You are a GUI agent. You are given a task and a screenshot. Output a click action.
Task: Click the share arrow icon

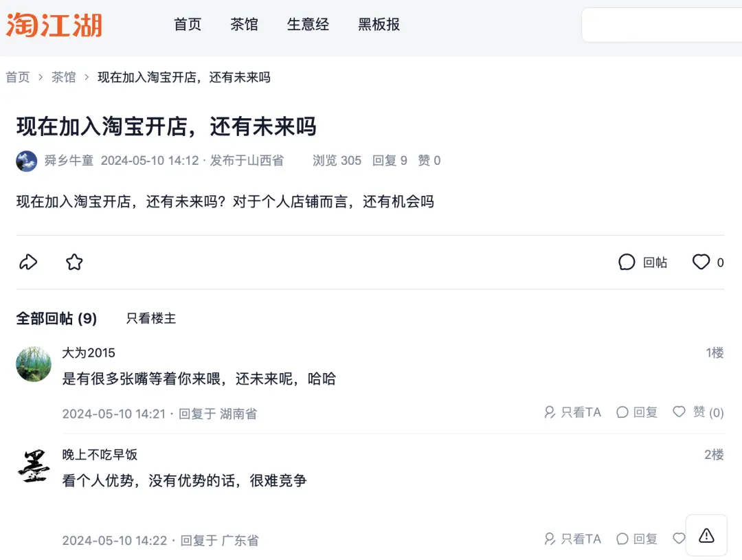coord(28,262)
